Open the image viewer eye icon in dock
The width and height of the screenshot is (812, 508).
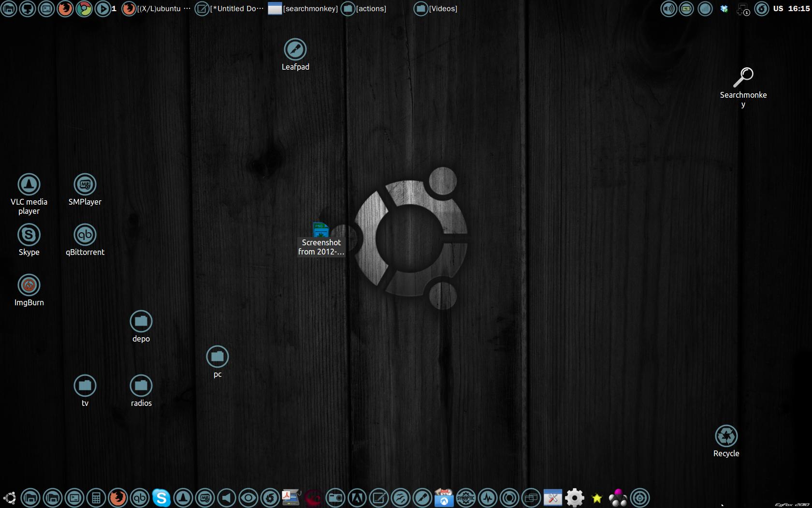248,498
